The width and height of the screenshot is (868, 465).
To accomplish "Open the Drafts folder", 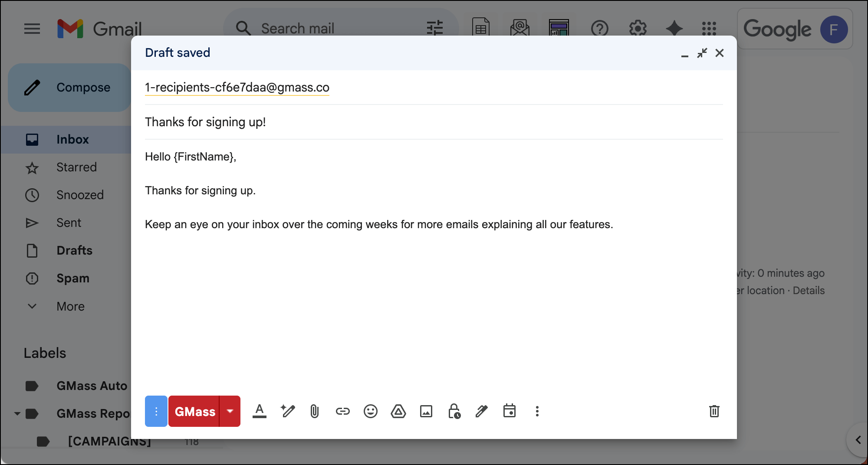I will click(74, 250).
